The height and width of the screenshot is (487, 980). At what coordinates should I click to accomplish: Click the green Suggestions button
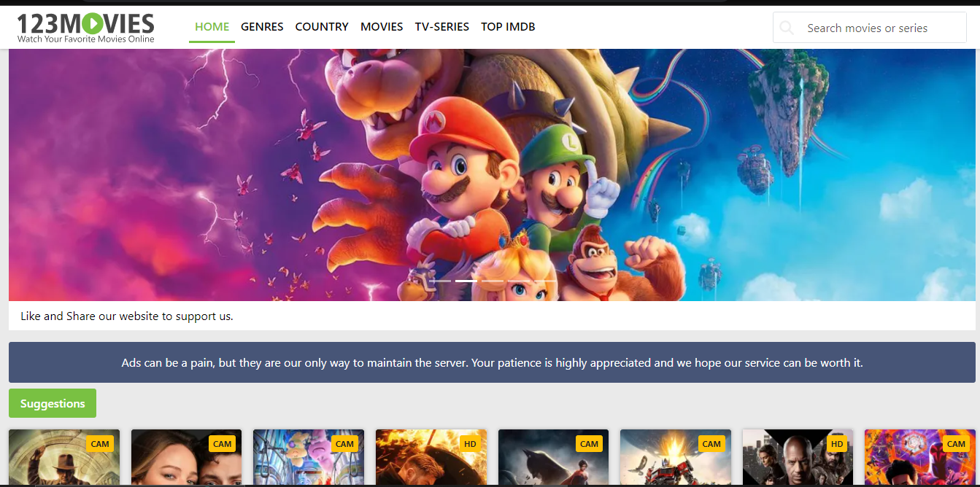pyautogui.click(x=53, y=403)
